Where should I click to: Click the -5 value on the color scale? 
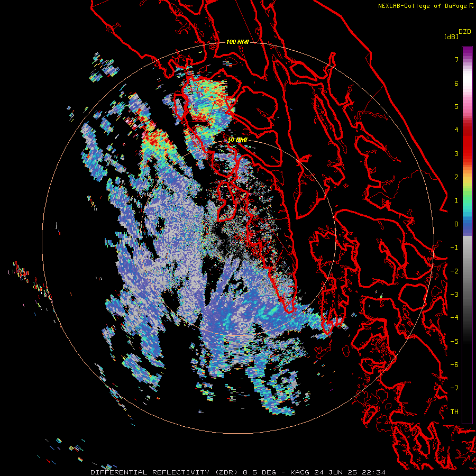click(x=454, y=342)
